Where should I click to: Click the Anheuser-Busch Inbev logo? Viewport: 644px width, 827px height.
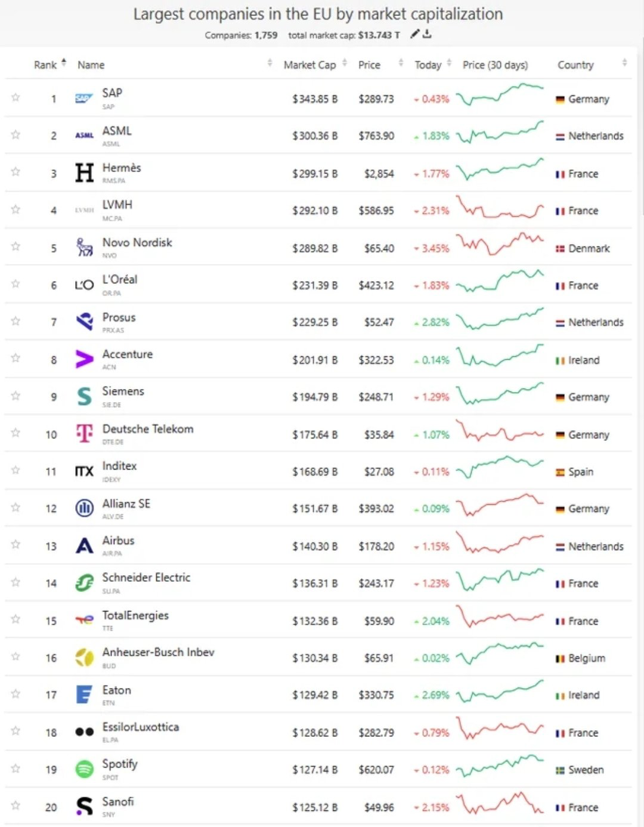[x=84, y=658]
